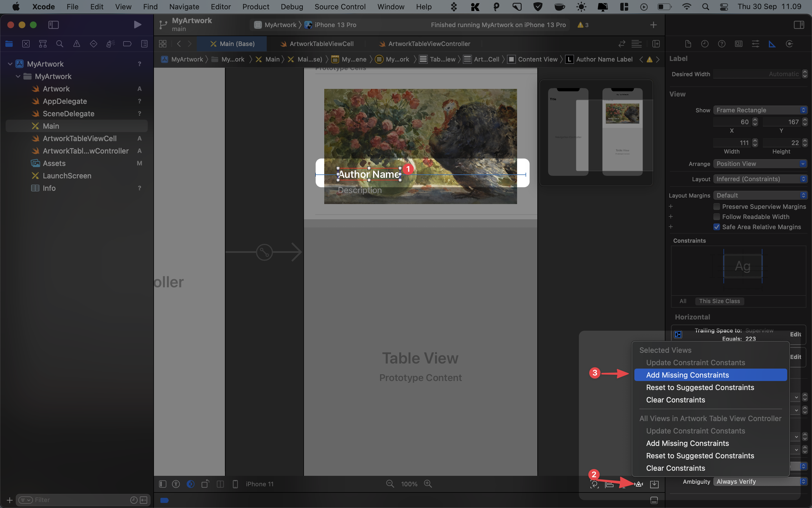The height and width of the screenshot is (508, 812).
Task: Open the Find navigator magnifier icon
Action: pyautogui.click(x=60, y=44)
